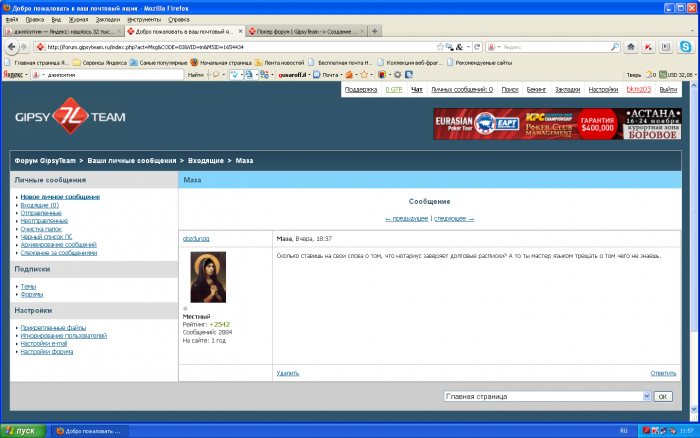
Task: Open the Справка menu
Action: (179, 20)
